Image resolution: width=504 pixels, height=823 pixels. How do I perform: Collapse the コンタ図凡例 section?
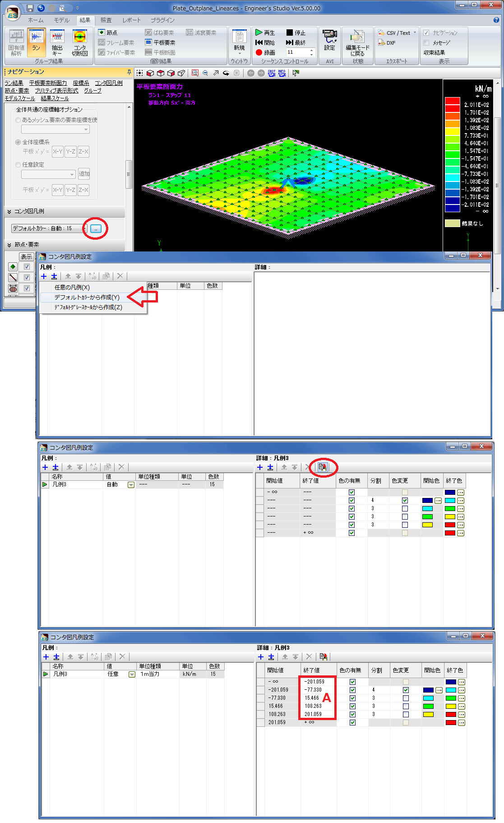point(9,211)
